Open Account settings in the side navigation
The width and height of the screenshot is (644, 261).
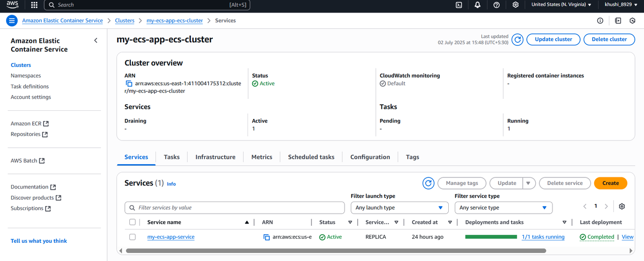[31, 97]
